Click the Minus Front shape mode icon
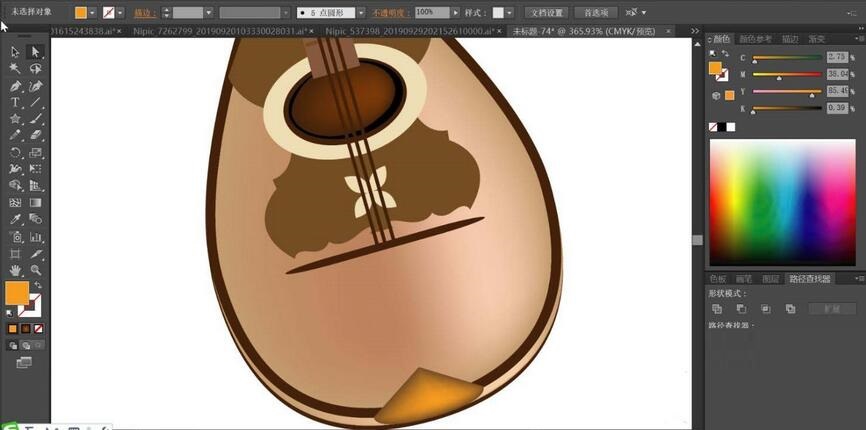 741,309
